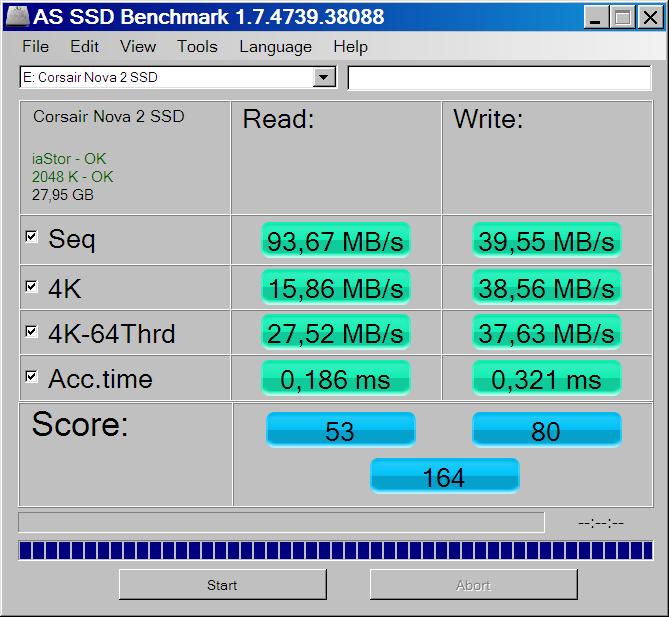Click the AS SSD Benchmark title bar icon
This screenshot has width=669, height=617.
[x=17, y=16]
